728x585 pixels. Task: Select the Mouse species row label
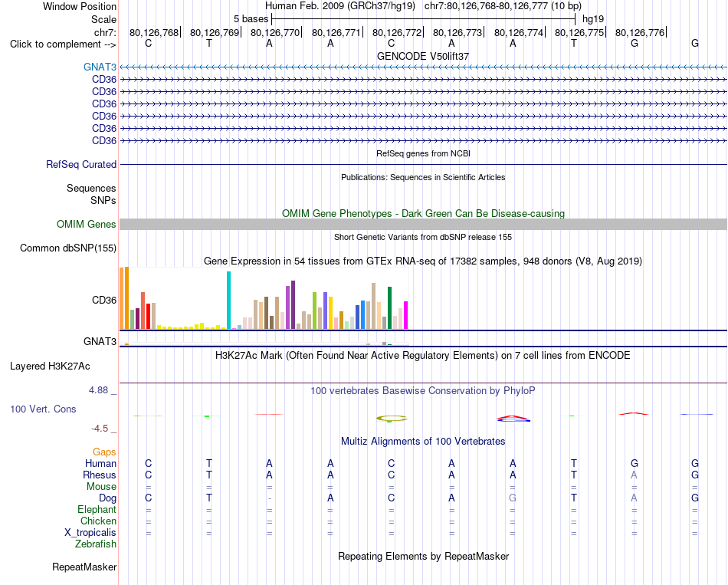click(x=101, y=487)
